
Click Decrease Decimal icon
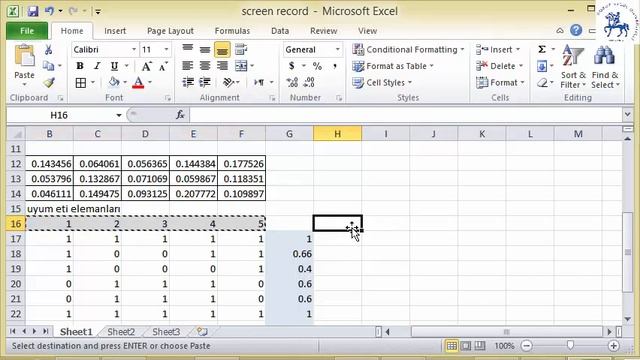(309, 83)
